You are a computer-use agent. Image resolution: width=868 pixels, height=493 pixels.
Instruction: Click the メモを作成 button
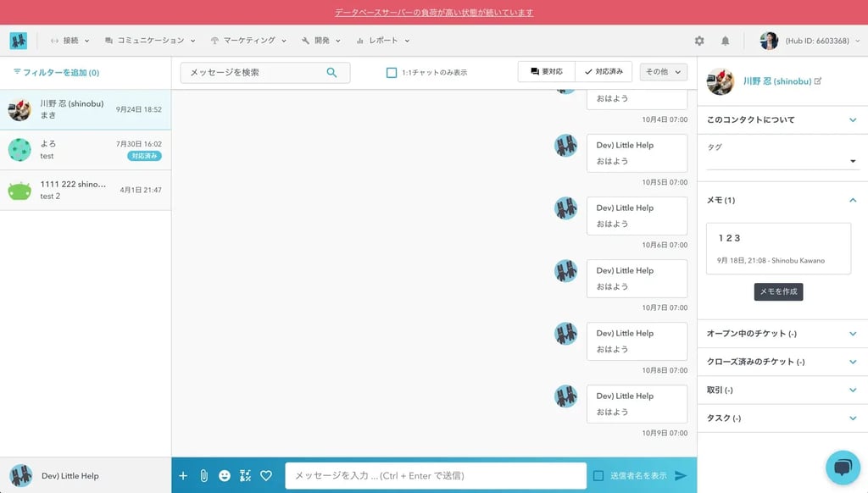[x=777, y=291]
